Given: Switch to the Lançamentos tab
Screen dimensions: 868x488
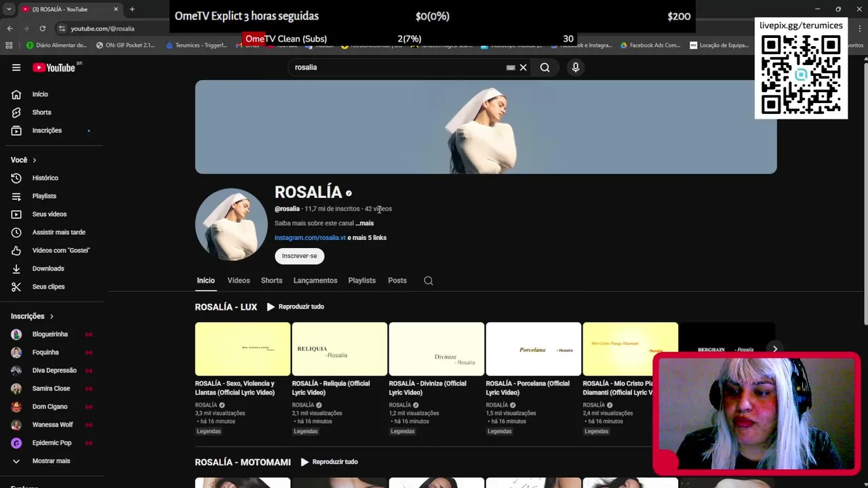Looking at the screenshot, I should [315, 281].
